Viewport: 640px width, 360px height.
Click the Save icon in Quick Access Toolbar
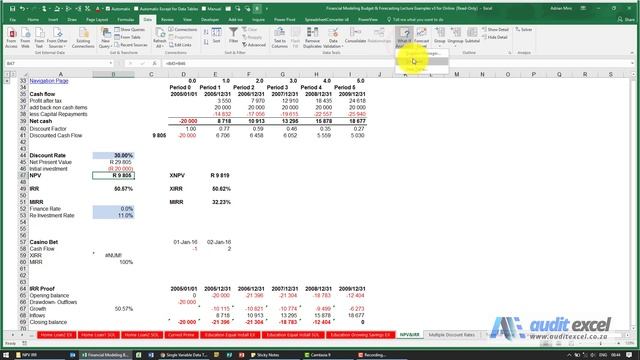pyautogui.click(x=12, y=8)
